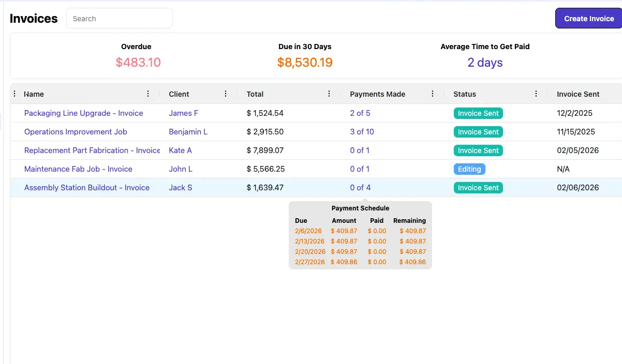Open the Name column menu icon
This screenshot has height=364, width=622.
click(148, 94)
